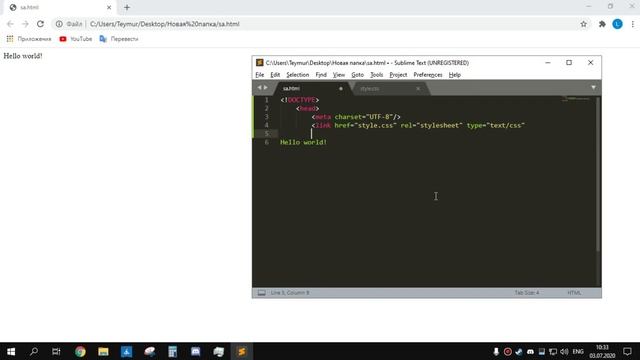Viewport: 640px width, 360px height.
Task: Open File Explorer from taskbar
Action: point(103,351)
